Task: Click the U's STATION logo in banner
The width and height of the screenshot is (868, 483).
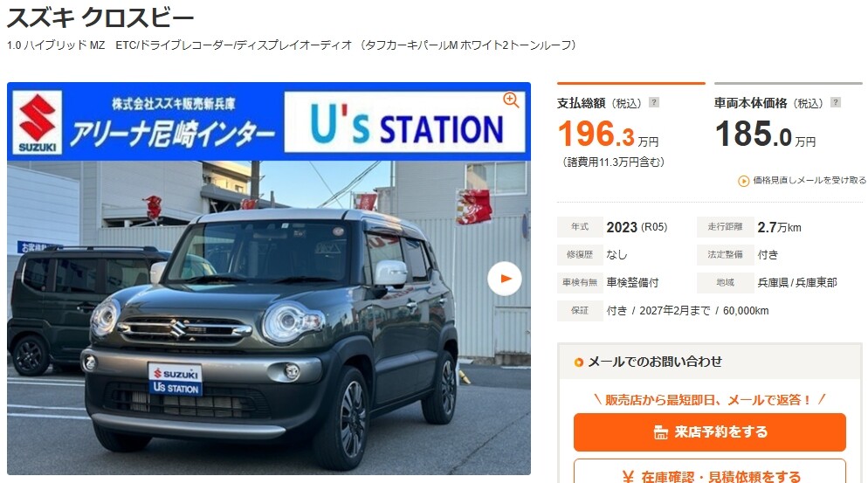Action: coord(404,122)
